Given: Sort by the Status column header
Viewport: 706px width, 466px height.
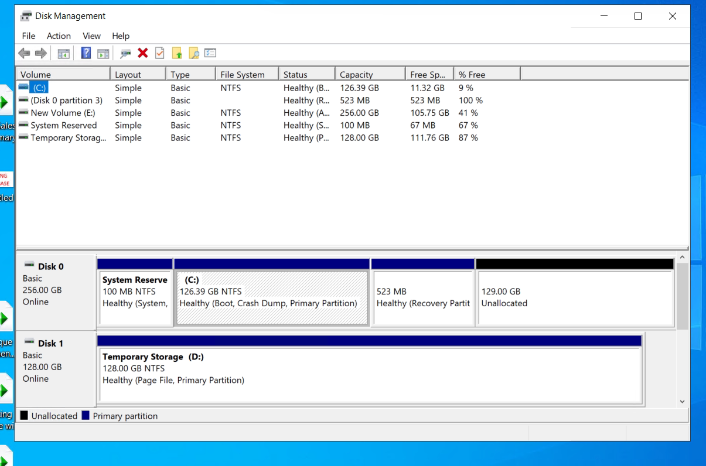Looking at the screenshot, I should point(307,74).
